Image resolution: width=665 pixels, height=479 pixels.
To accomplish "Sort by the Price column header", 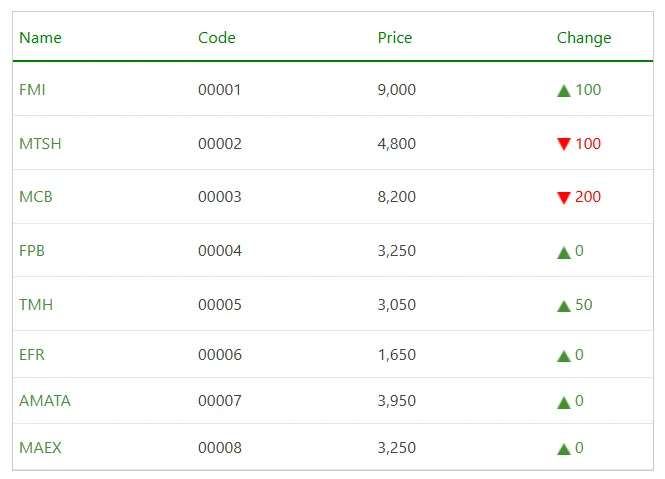I will tap(395, 38).
